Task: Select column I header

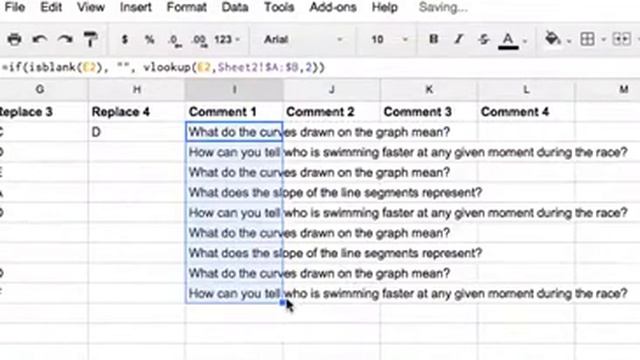Action: click(234, 89)
